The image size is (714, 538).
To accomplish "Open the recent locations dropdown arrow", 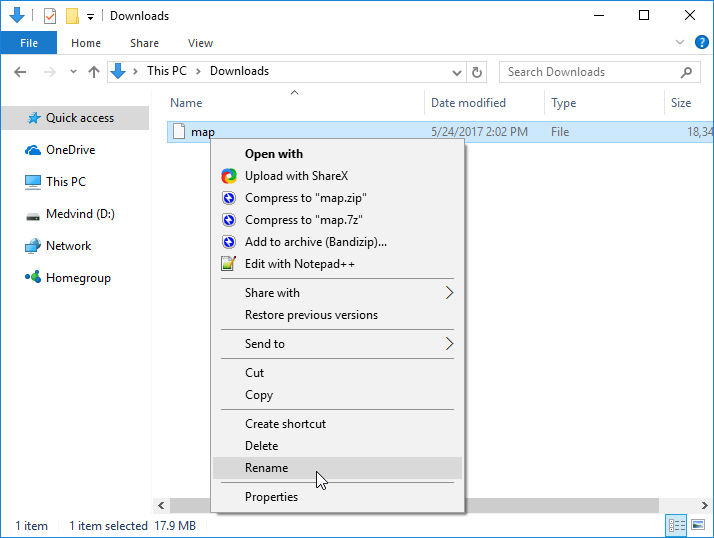I will [73, 72].
